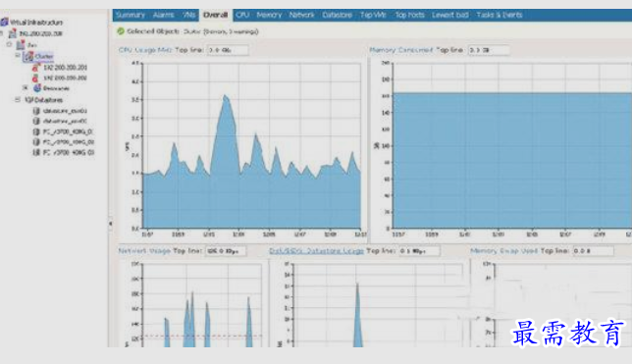Image resolution: width=632 pixels, height=364 pixels.
Task: Click the Datastore Usage Top line field
Action: coord(419,251)
